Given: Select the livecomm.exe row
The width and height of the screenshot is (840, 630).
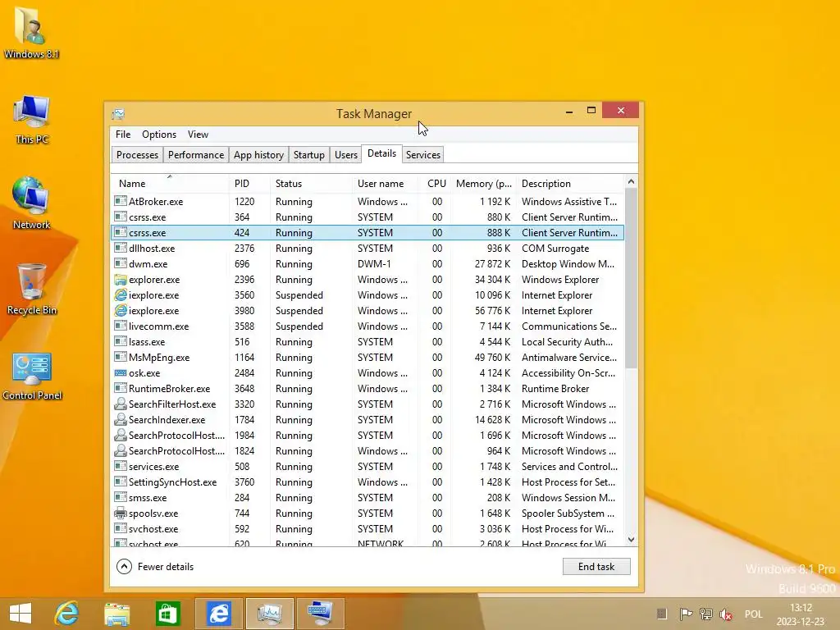Looking at the screenshot, I should click(367, 326).
